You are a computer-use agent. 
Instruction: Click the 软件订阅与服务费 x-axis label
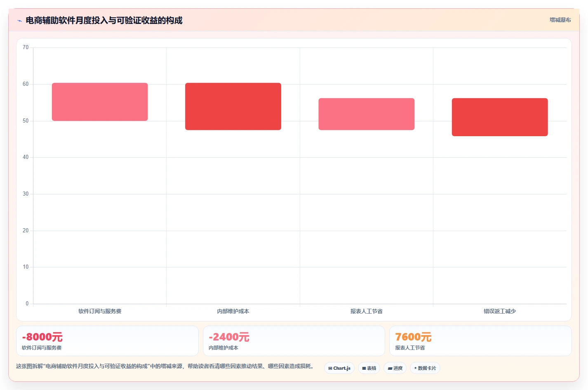tap(100, 311)
